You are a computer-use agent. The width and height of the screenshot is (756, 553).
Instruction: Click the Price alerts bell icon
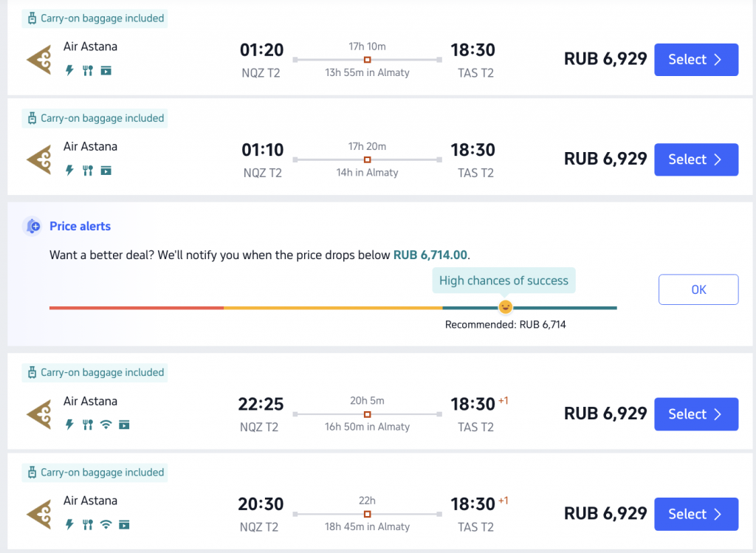(32, 226)
